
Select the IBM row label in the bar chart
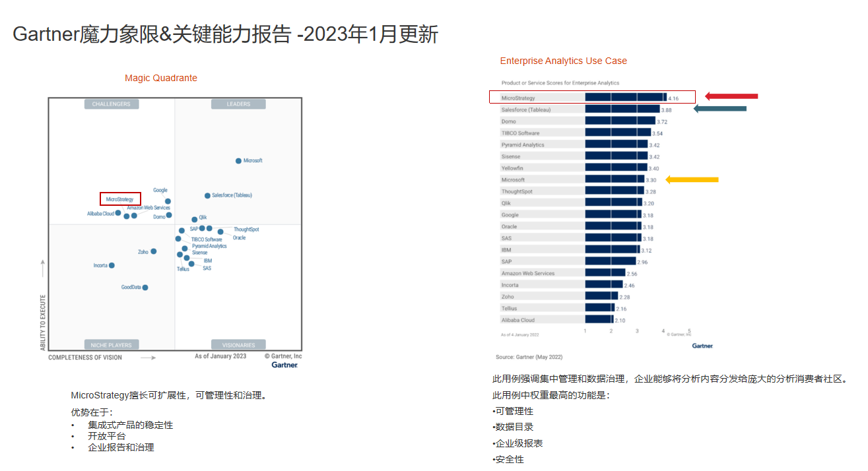[x=506, y=250]
